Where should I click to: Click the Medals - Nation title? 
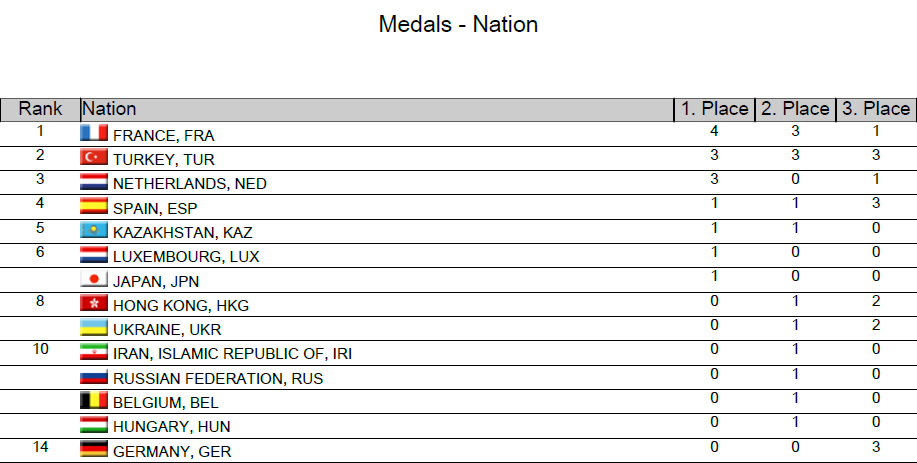click(458, 24)
